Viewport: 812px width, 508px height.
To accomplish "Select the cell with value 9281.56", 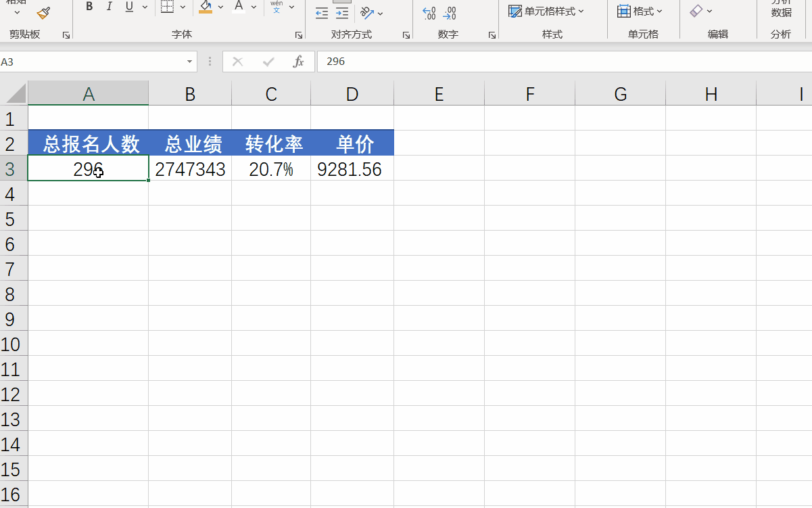I will point(352,168).
